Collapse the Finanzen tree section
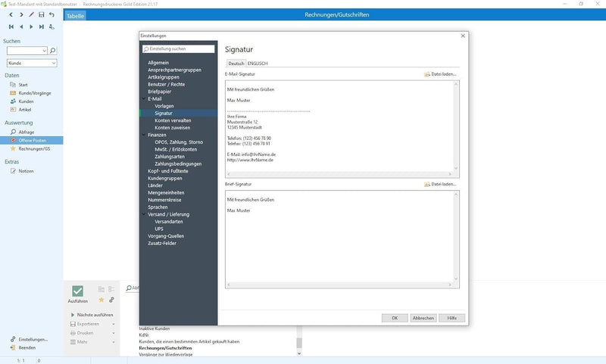 (x=142, y=135)
